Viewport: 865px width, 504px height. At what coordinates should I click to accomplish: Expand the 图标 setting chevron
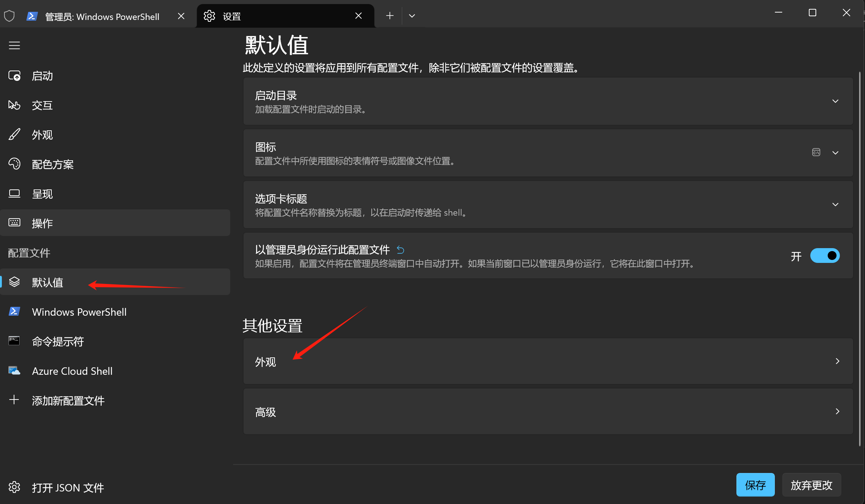[x=835, y=153]
